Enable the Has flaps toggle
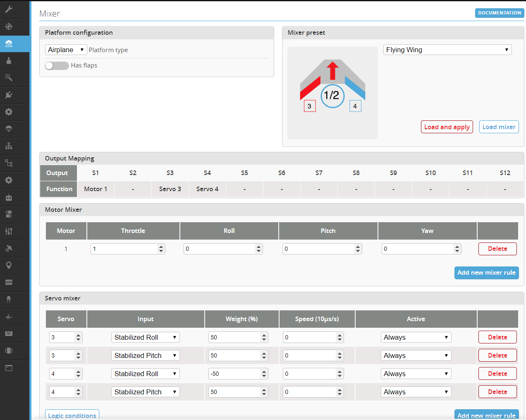The height and width of the screenshot is (420, 526). pos(57,65)
